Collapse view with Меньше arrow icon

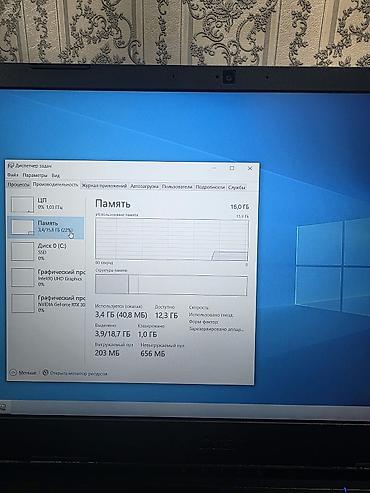coord(13,373)
